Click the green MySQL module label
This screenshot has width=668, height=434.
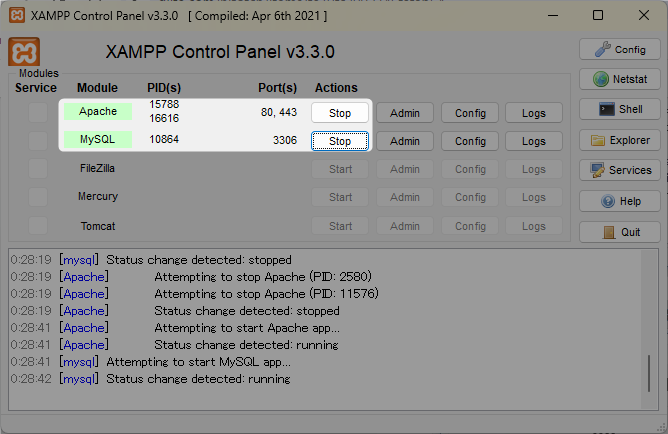click(x=98, y=139)
